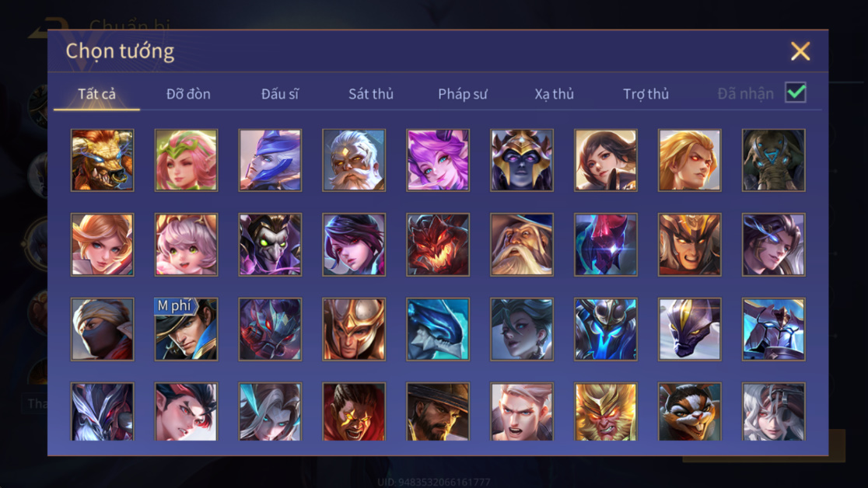Pick the red fiery demon face hero
Viewport: 868px width, 488px height.
pyautogui.click(x=438, y=245)
